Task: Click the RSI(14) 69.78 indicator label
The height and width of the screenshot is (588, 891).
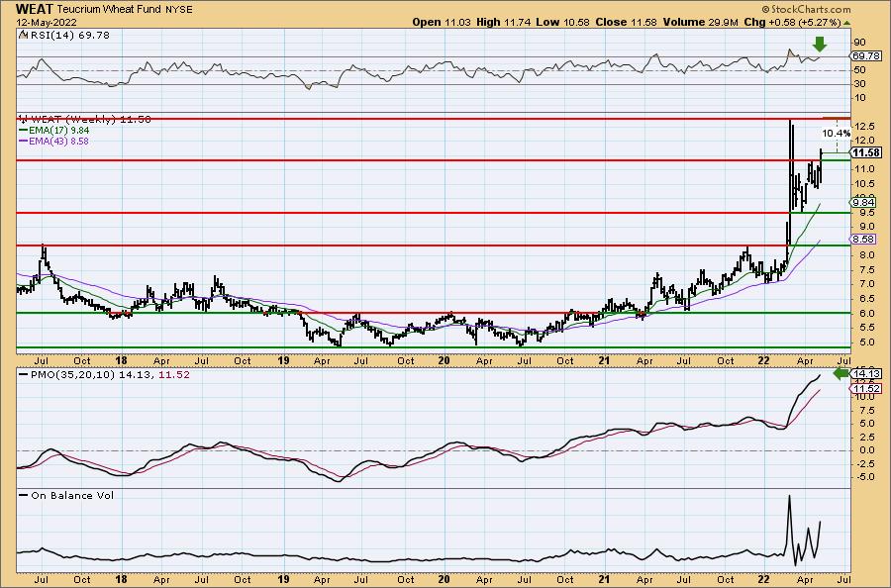Action: point(70,36)
